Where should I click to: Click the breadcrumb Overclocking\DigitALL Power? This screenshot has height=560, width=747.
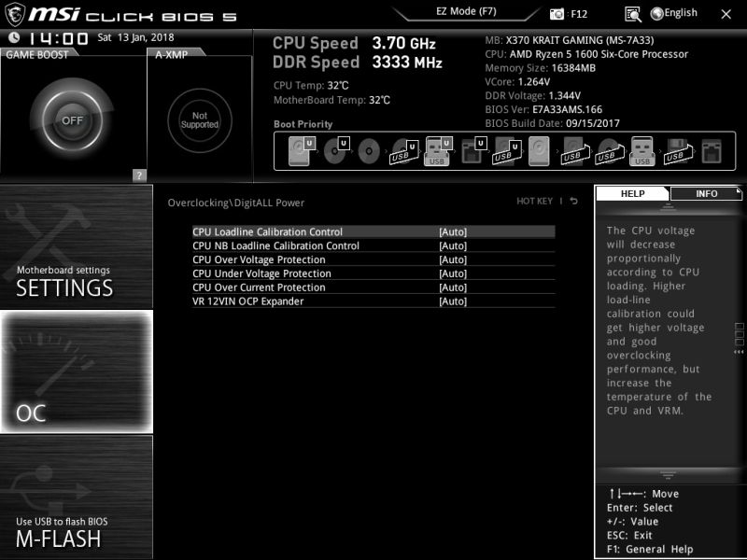click(236, 203)
